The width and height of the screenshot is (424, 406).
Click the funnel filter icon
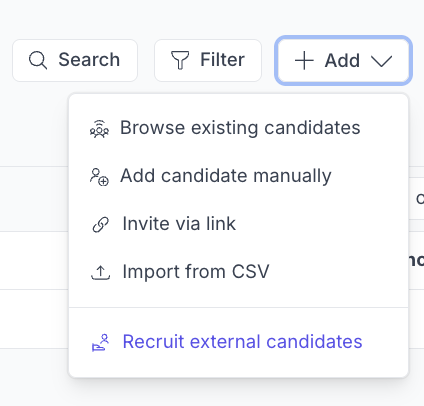[x=180, y=60]
